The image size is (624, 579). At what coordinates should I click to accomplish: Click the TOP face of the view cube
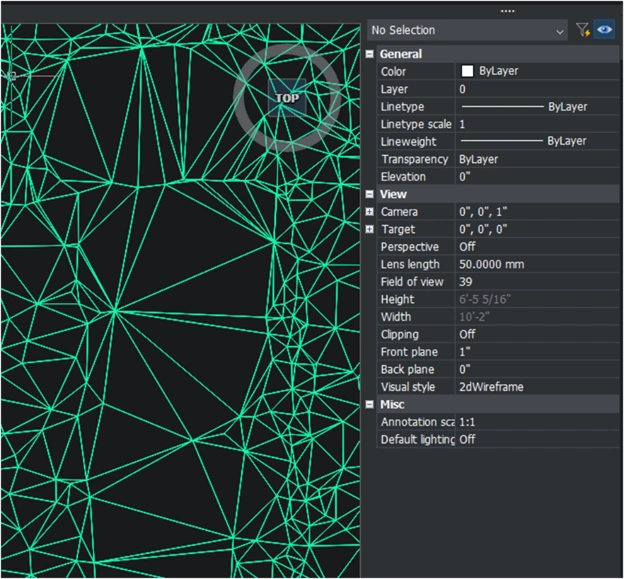(x=287, y=98)
